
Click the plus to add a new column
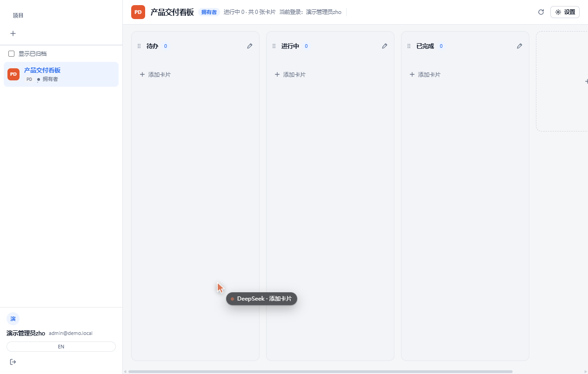586,81
